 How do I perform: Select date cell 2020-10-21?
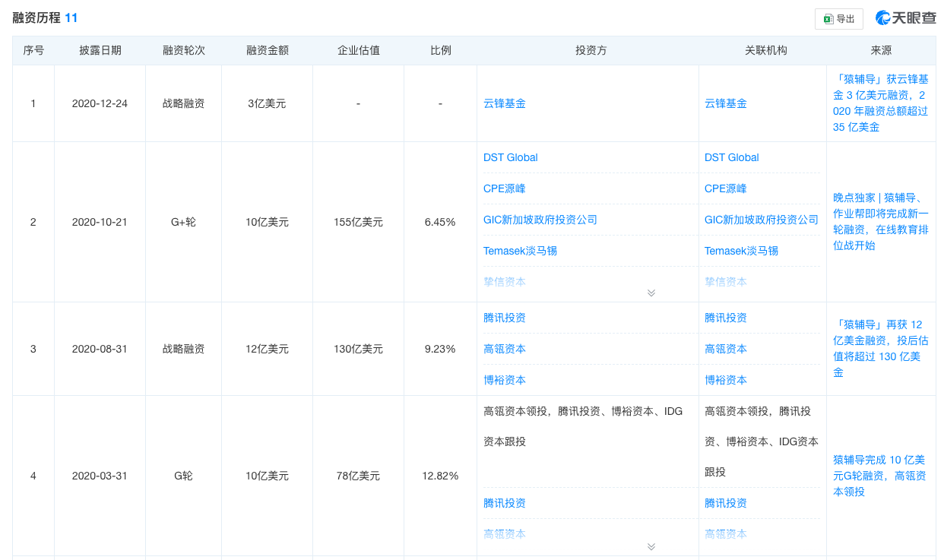pyautogui.click(x=100, y=222)
